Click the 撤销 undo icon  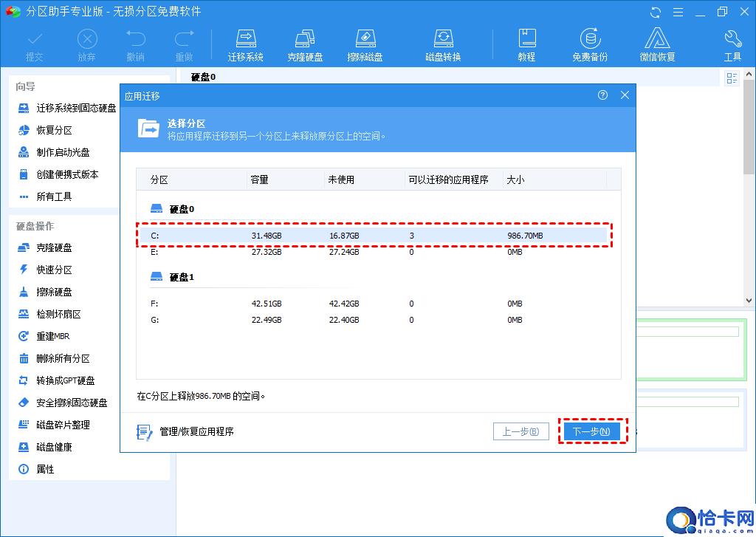click(x=136, y=45)
